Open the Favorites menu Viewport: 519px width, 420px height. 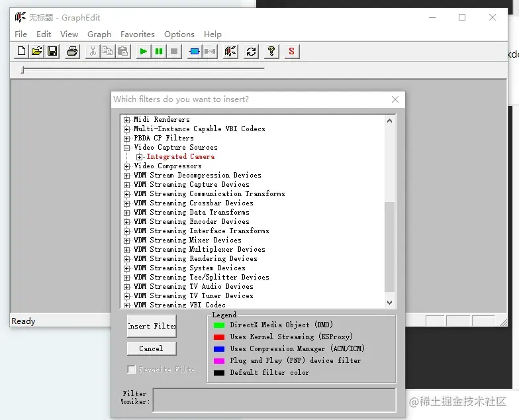click(138, 34)
